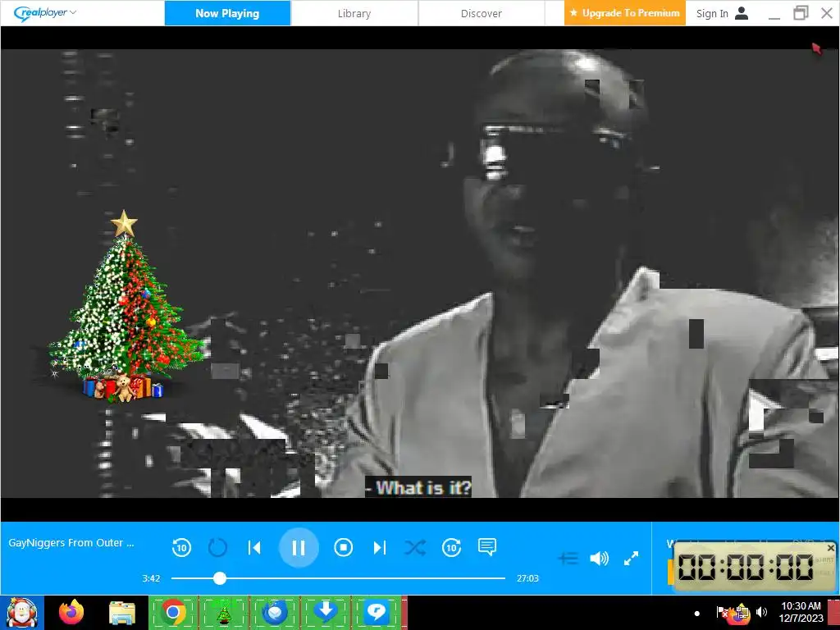Click the Show Desktop strip
The height and width of the screenshot is (630, 840).
(x=834, y=613)
